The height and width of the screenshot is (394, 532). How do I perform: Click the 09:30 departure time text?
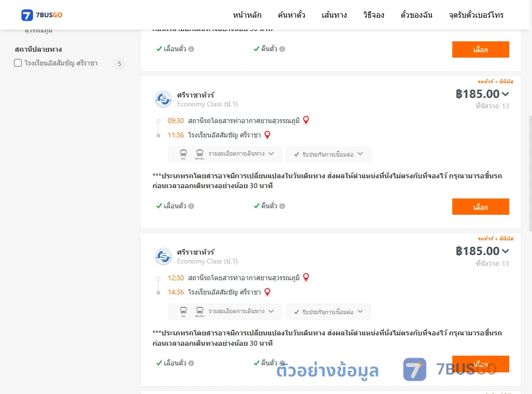(x=176, y=121)
